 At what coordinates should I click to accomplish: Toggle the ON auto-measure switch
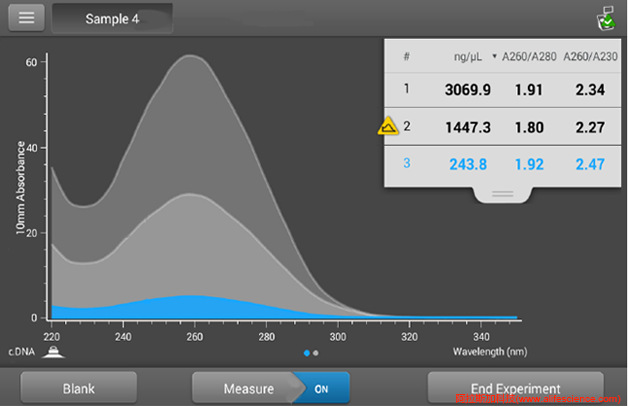(x=321, y=388)
